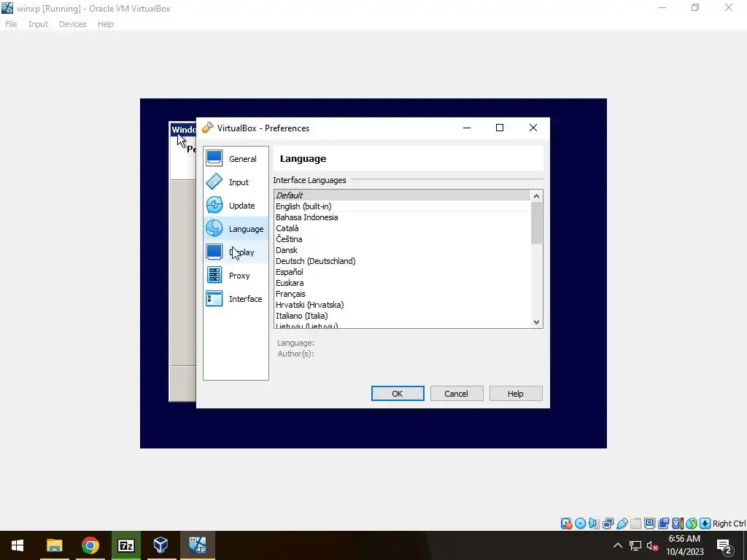747x560 pixels.
Task: Click language list scroll up arrow
Action: point(536,196)
